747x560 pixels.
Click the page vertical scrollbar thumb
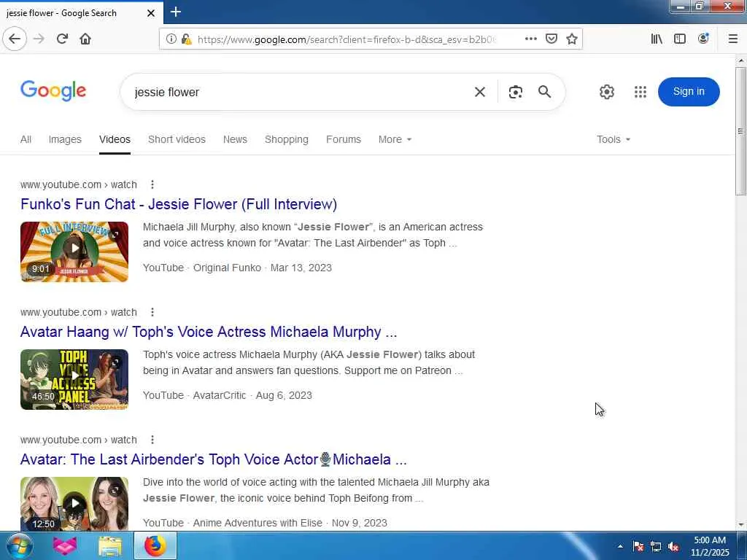pyautogui.click(x=741, y=131)
